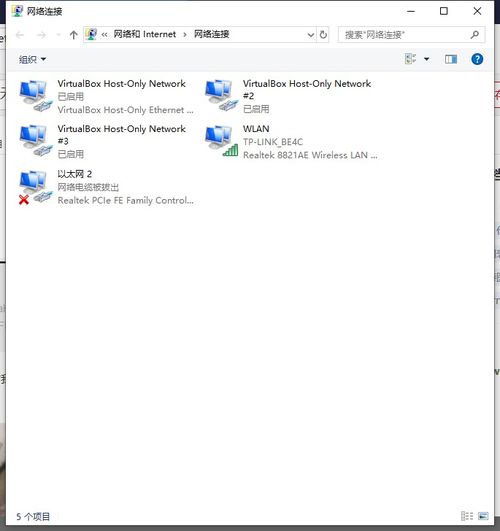The height and width of the screenshot is (531, 500).
Task: Click the VirtualBox Host-Only Network #2 name label
Action: tap(307, 89)
